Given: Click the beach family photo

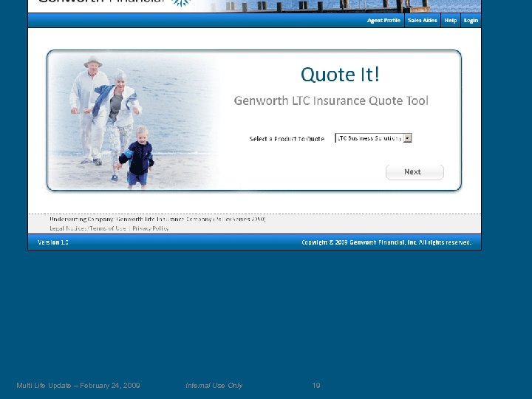Looking at the screenshot, I should pyautogui.click(x=134, y=121).
